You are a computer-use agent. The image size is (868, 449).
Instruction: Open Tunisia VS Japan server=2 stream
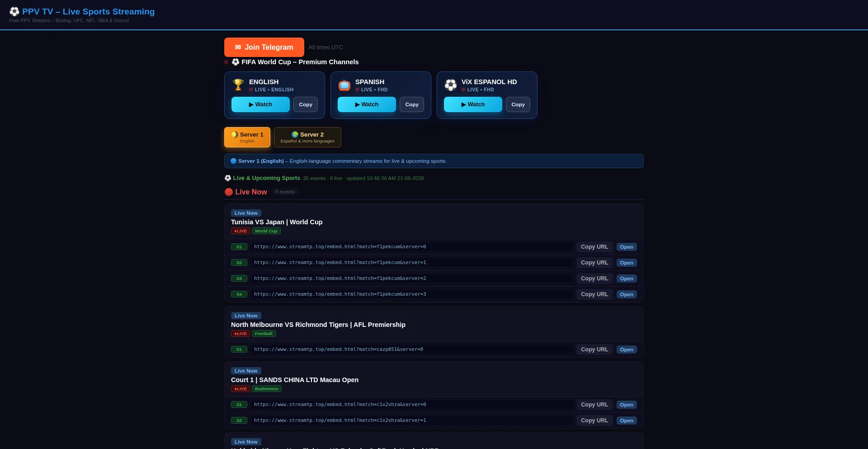click(x=627, y=279)
